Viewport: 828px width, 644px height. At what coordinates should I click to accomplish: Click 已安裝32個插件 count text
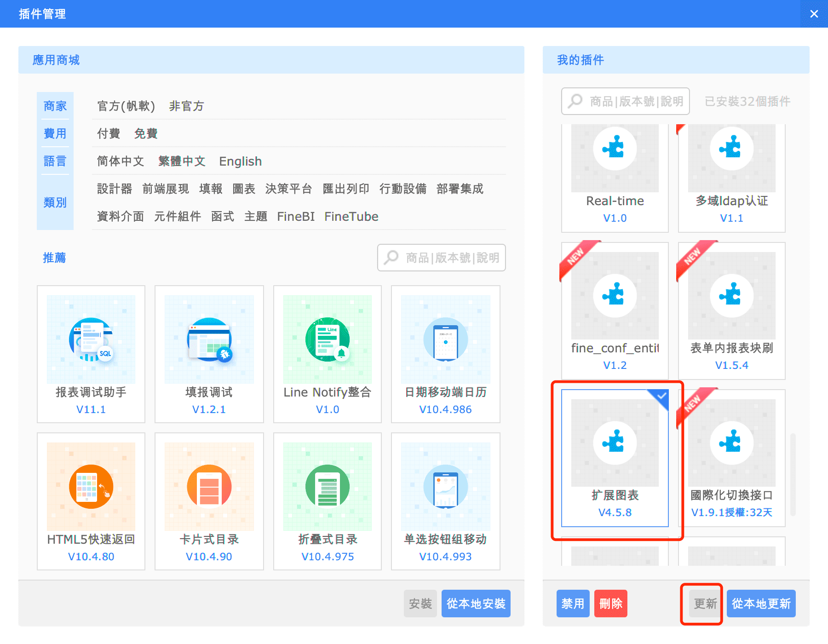pyautogui.click(x=747, y=101)
